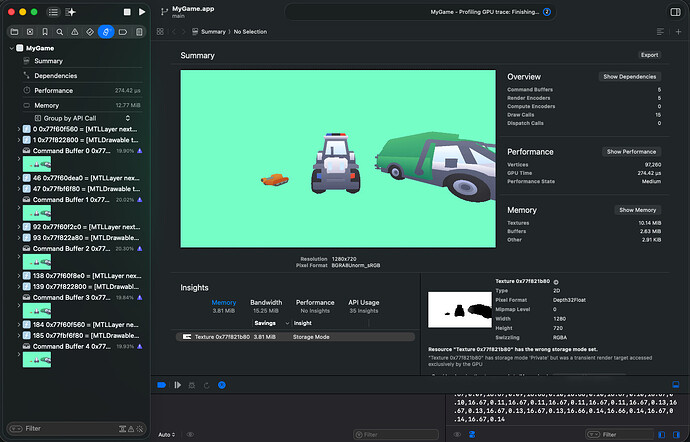Viewport: 690px width, 442px height.
Task: Toggle breakpoints activation in debug bar
Action: (161, 385)
